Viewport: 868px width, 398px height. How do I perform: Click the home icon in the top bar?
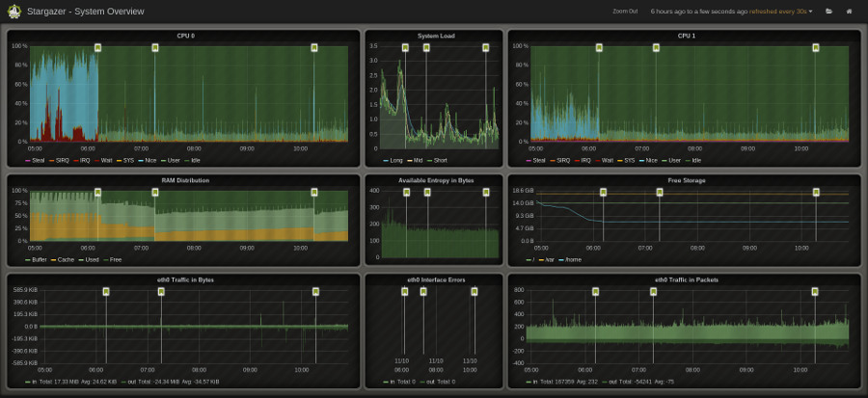coord(850,12)
